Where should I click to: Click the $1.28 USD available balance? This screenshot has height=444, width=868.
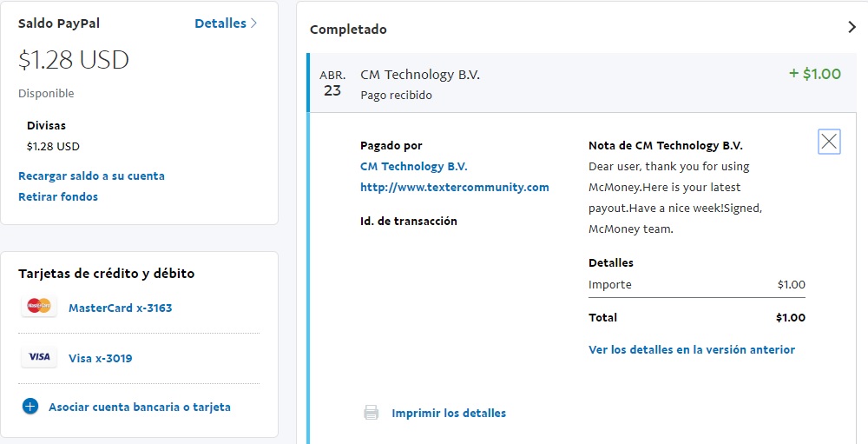point(74,60)
